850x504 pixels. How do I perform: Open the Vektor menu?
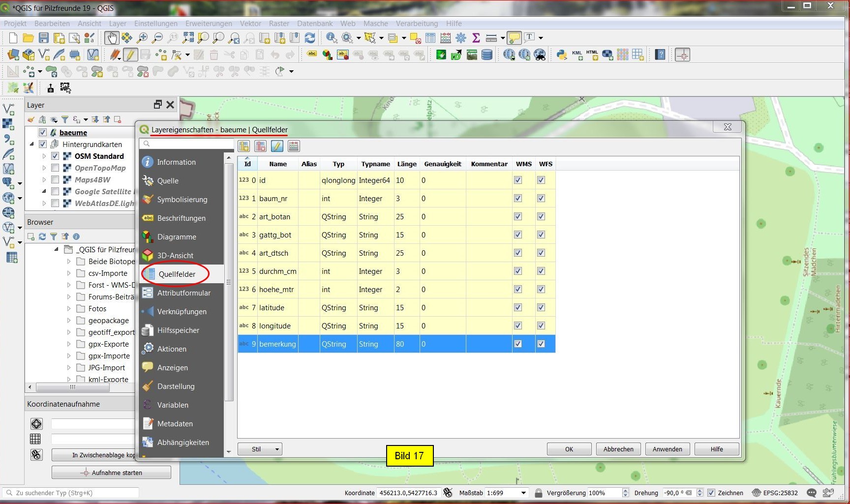click(x=250, y=23)
